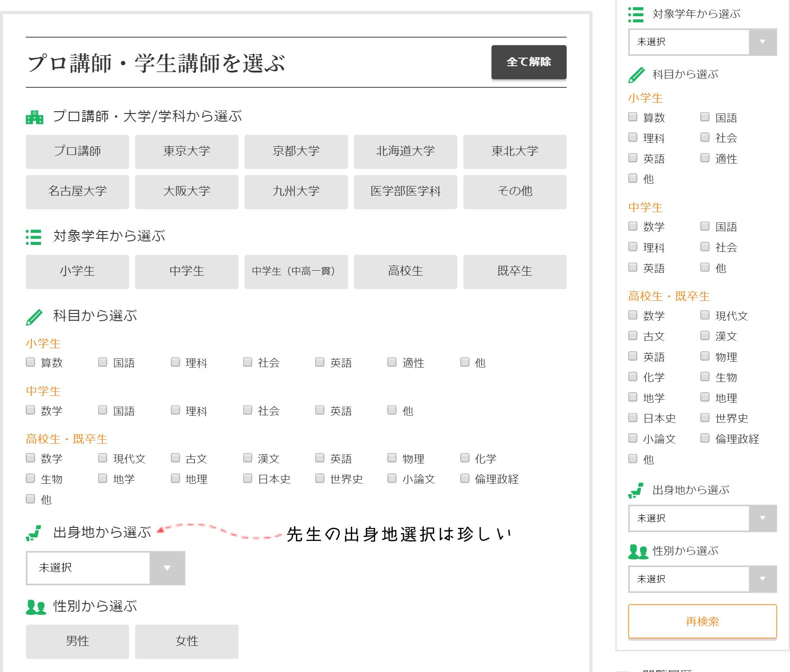The width and height of the screenshot is (790, 672).
Task: Choose 中学生（中高一貫） grade button
Action: 296,272
